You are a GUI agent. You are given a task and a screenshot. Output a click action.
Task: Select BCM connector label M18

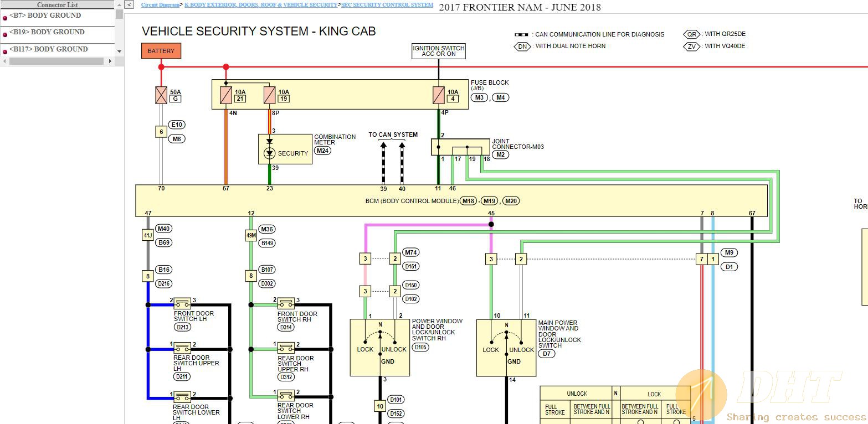pyautogui.click(x=469, y=201)
